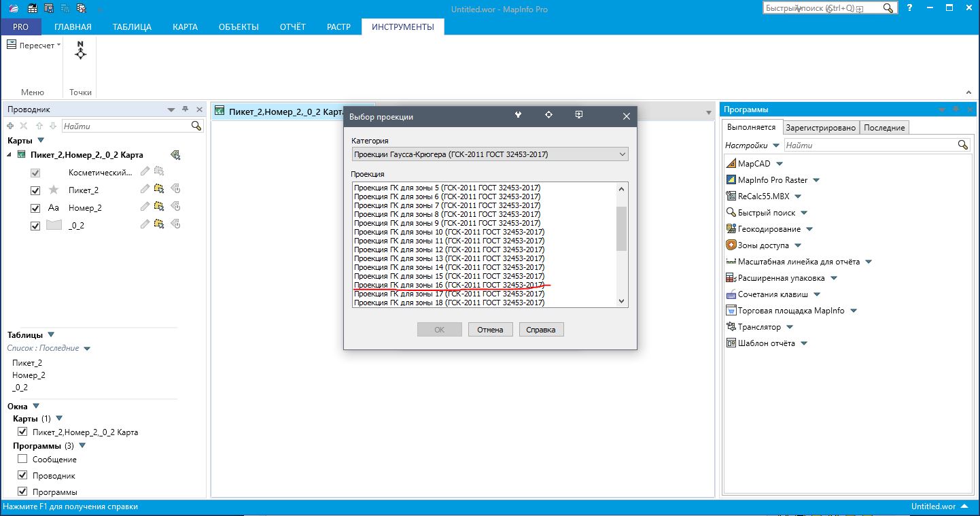Click the pencil edit icon for Пикет_2 layer
Screen dimensions: 980x516
pos(145,189)
